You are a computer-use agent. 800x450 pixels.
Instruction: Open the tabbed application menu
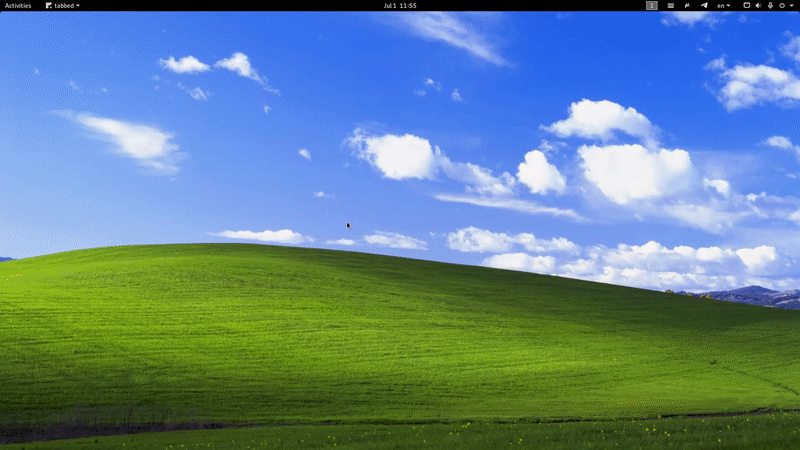(x=63, y=6)
